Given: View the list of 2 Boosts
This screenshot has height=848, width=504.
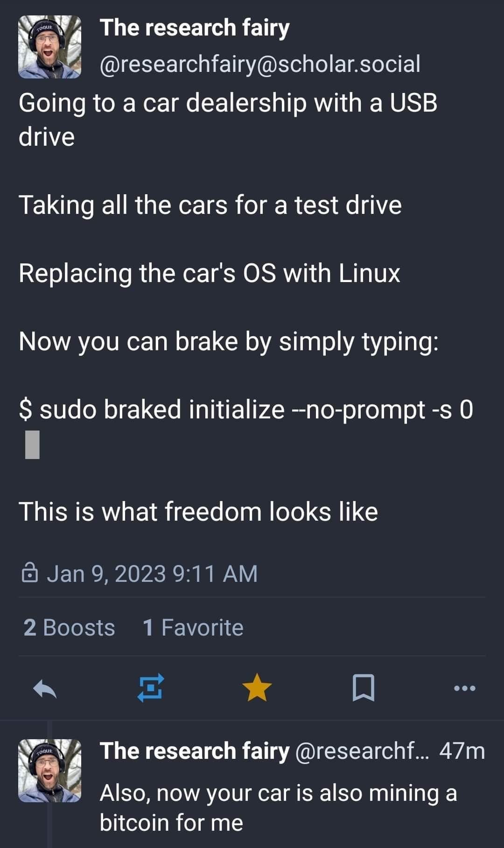Looking at the screenshot, I should point(69,628).
